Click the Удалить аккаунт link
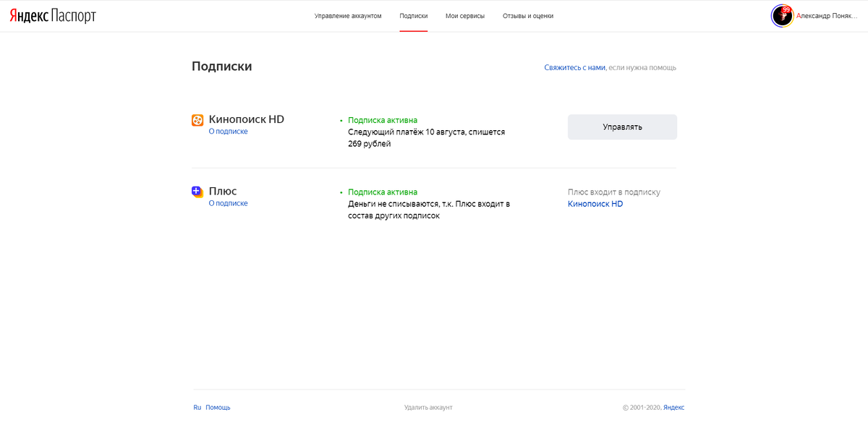The image size is (868, 425). tap(428, 408)
